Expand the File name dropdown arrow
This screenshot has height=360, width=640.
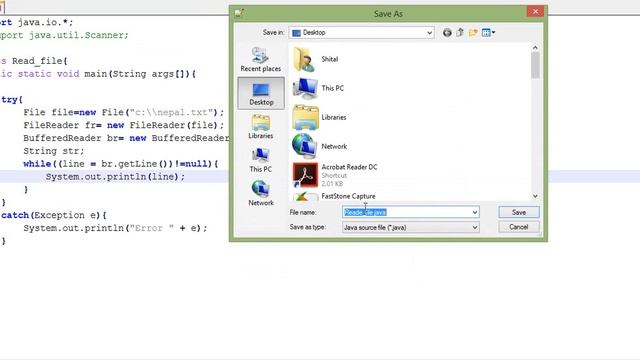tap(475, 212)
